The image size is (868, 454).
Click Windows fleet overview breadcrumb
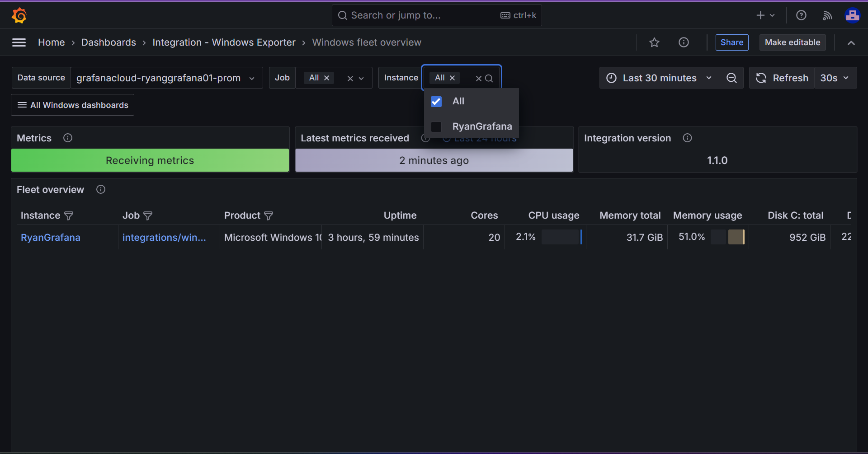[x=367, y=42]
